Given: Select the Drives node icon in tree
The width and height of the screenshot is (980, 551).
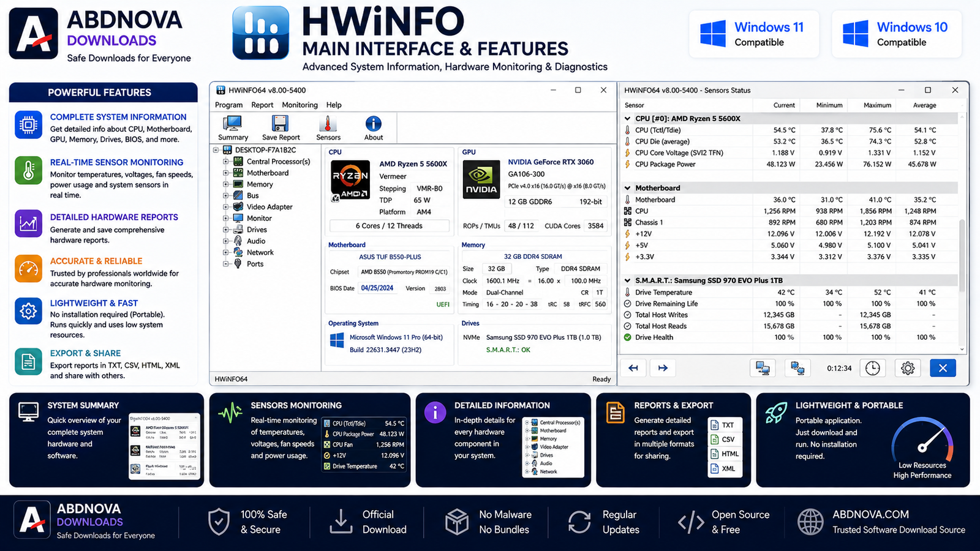Looking at the screenshot, I should coord(238,230).
